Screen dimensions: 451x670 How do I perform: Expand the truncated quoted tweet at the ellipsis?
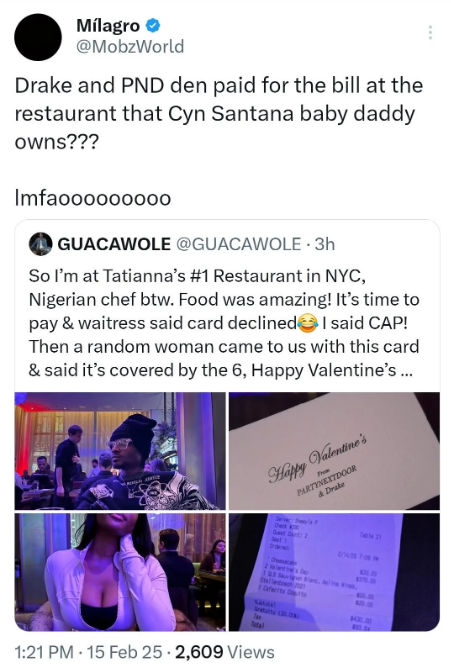click(x=406, y=370)
